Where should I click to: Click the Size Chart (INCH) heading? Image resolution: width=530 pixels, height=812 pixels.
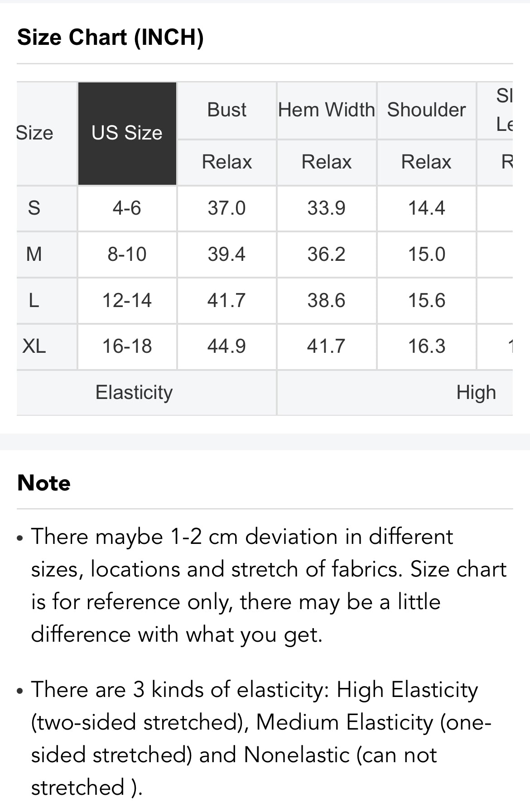[x=111, y=37]
